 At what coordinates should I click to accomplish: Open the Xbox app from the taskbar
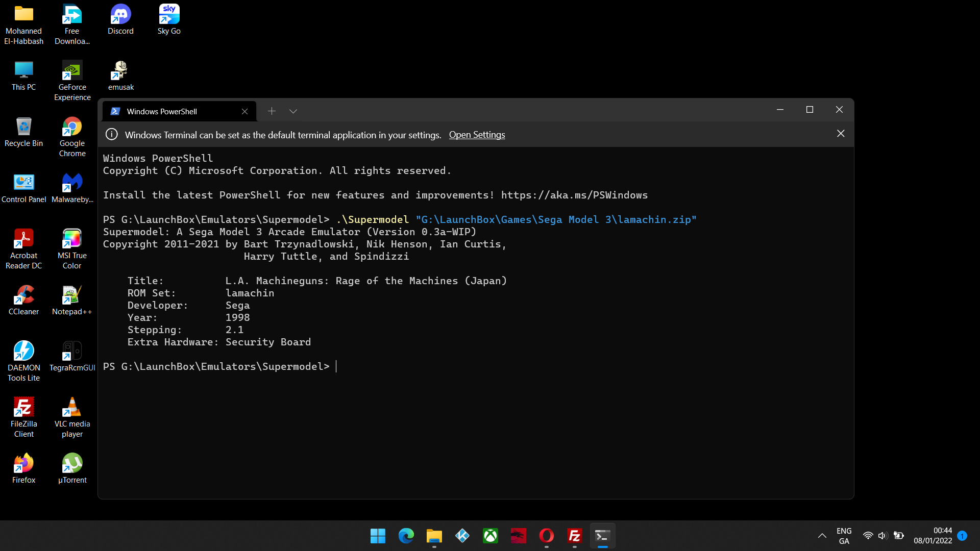(491, 536)
